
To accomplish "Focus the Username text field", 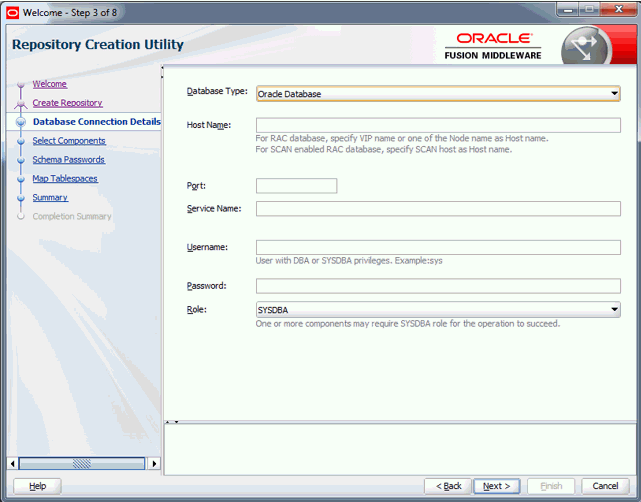I will tap(438, 247).
